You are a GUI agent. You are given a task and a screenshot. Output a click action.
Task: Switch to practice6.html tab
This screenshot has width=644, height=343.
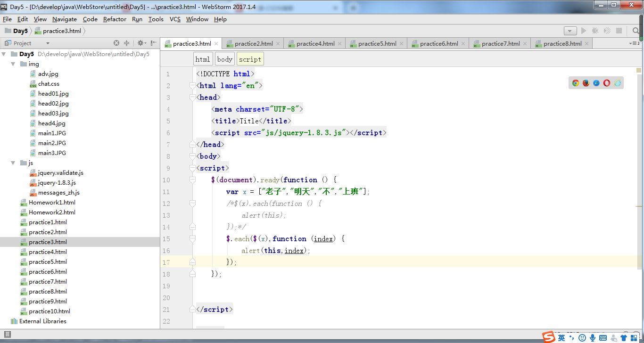(439, 43)
